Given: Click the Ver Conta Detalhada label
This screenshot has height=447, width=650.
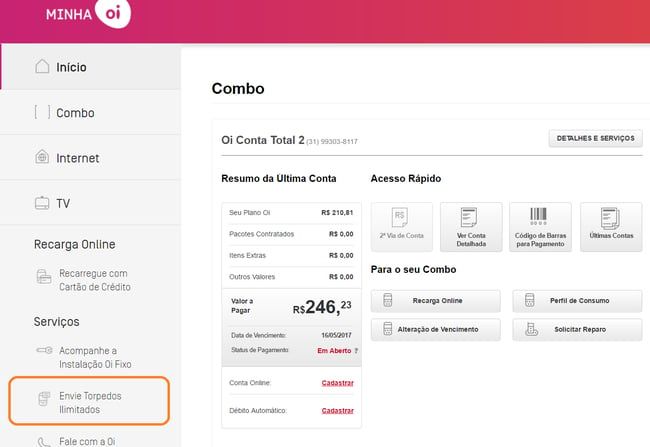Looking at the screenshot, I should tap(471, 240).
